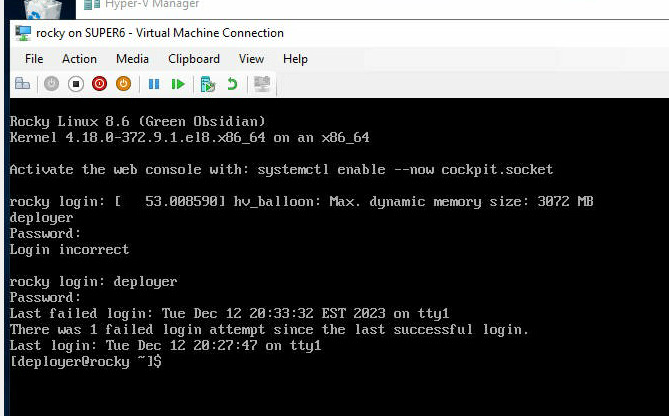Click the grayed-out Start power icon
669x416 pixels.
point(51,84)
